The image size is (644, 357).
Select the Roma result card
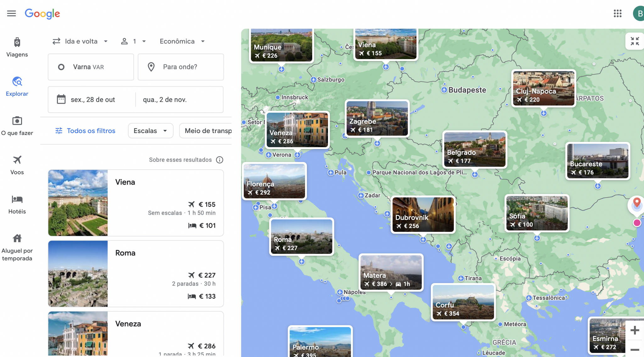(136, 274)
